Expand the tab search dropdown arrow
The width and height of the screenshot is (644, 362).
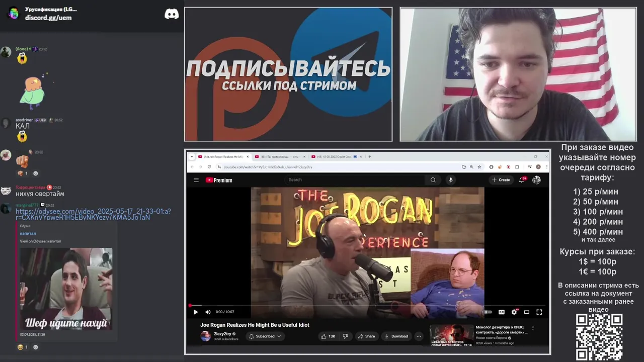point(191,156)
